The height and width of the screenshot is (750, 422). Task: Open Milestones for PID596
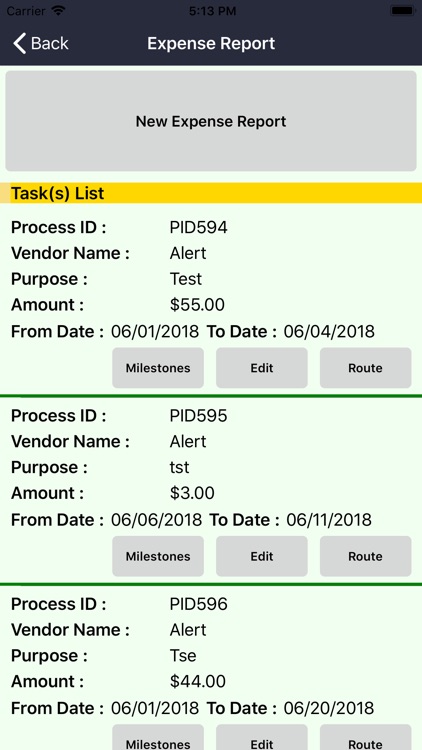click(x=158, y=738)
